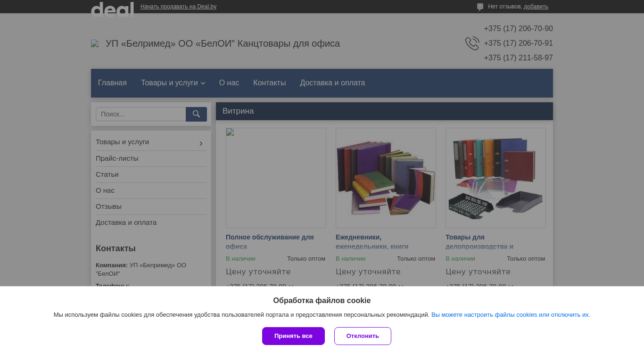Open the cookie settings link
The height and width of the screenshot is (362, 644).
[x=511, y=315]
